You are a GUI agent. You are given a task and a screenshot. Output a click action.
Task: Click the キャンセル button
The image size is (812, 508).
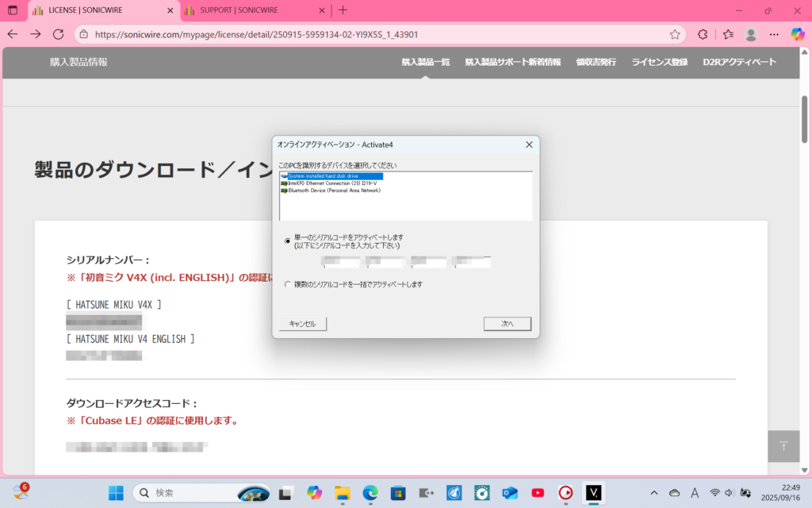coord(302,324)
